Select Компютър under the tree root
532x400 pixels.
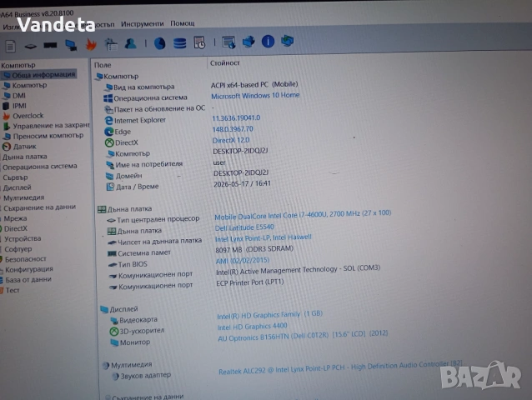pos(26,85)
